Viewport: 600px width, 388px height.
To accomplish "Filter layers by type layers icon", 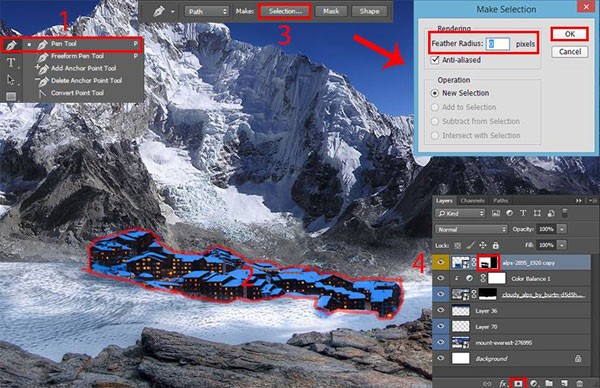I will 523,214.
